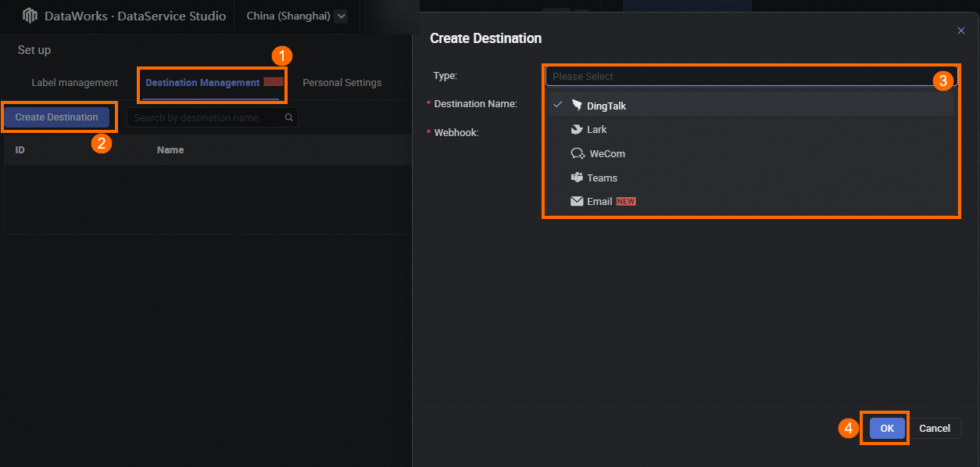Choose the Lark option
This screenshot has width=980, height=467.
(751, 129)
